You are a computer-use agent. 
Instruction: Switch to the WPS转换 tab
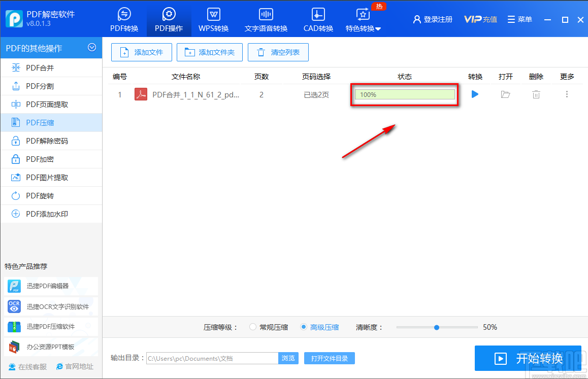(213, 19)
